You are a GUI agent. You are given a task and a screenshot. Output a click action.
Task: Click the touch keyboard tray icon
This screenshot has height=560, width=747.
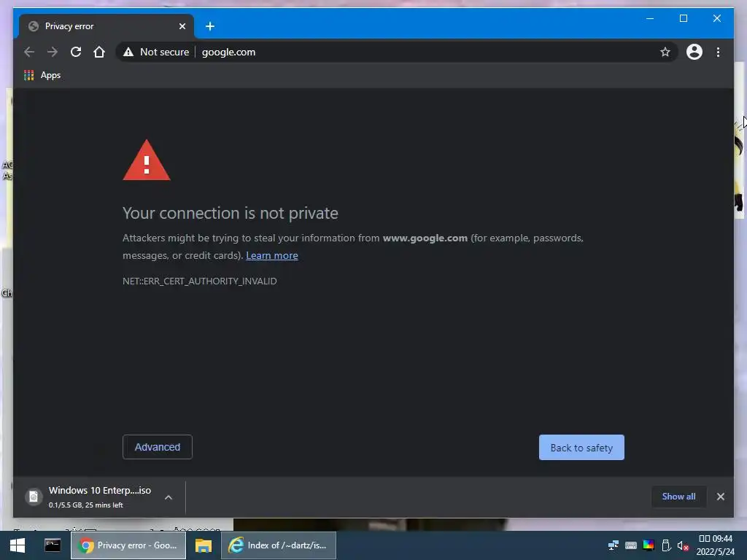click(631, 545)
